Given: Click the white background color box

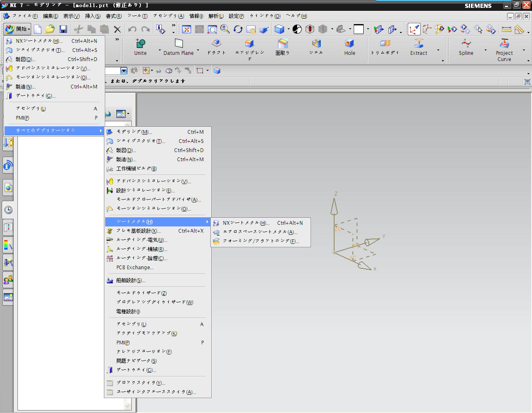Looking at the screenshot, I should click(x=359, y=29).
